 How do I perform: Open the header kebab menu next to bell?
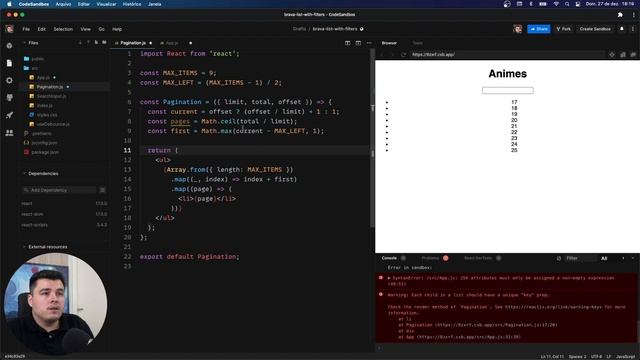633,29
